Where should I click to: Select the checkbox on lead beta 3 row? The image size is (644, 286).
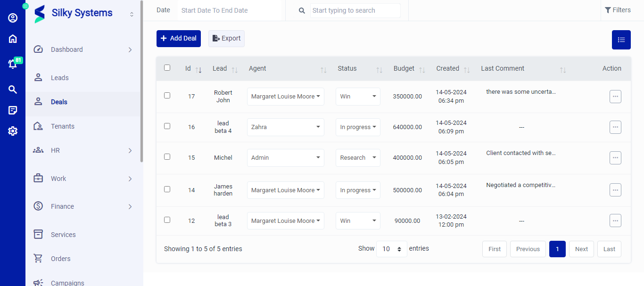[x=167, y=220]
